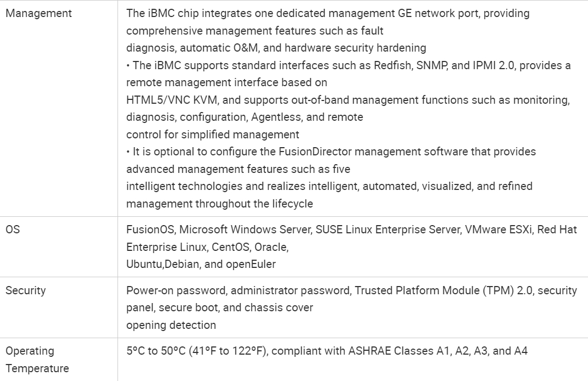Click the Management row label

38,13
